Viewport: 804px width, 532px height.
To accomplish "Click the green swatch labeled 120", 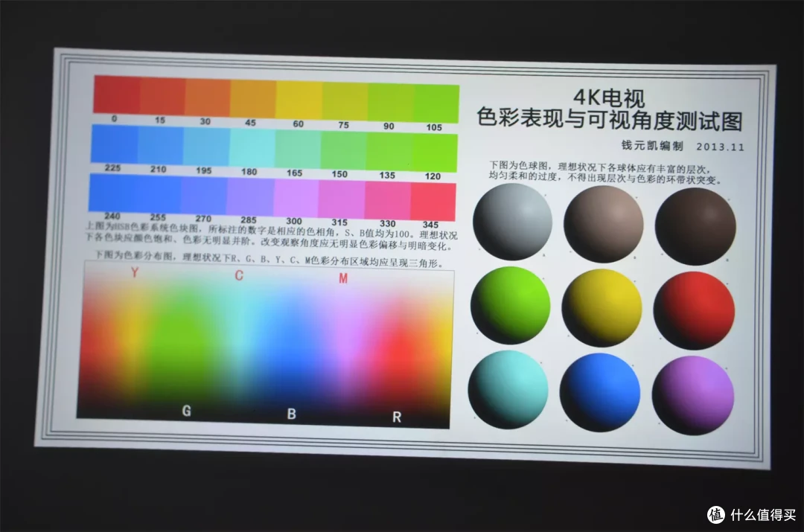I will [435, 153].
